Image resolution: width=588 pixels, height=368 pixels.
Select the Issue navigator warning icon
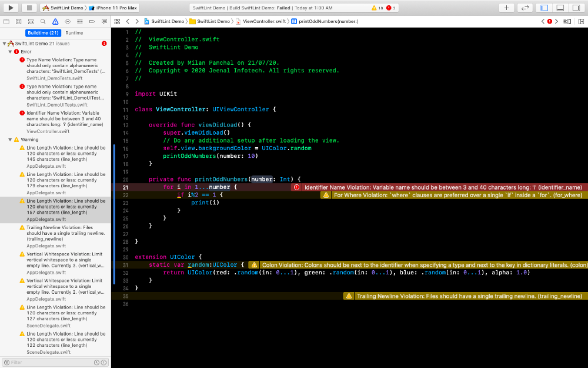point(55,21)
